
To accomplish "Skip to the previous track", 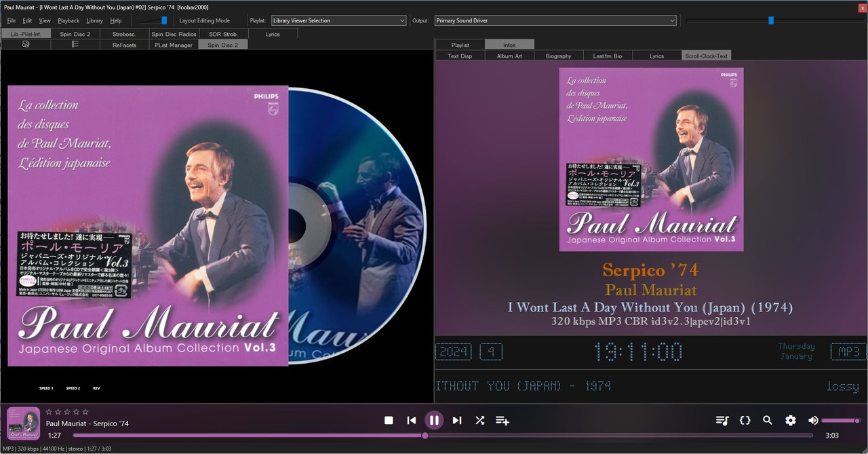I will (411, 420).
